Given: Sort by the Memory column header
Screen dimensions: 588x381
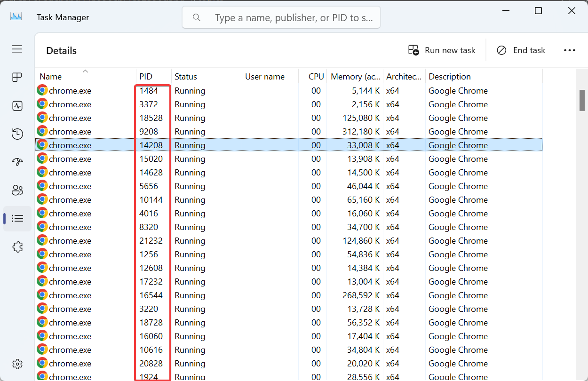Looking at the screenshot, I should tap(355, 76).
